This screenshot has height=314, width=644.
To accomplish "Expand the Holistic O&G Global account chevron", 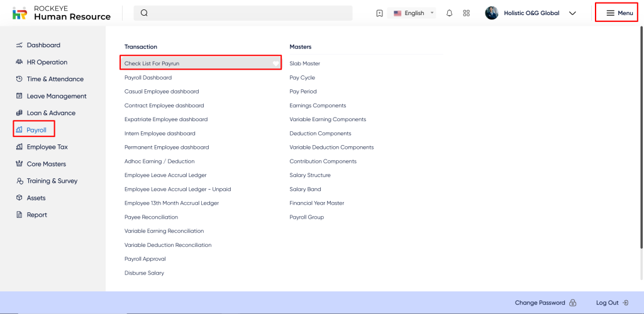I will click(x=572, y=13).
